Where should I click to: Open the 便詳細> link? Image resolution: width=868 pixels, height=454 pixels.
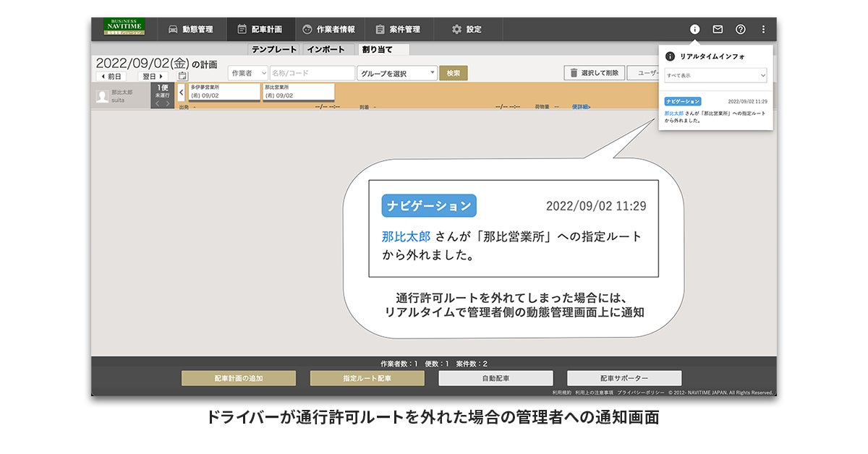point(582,107)
